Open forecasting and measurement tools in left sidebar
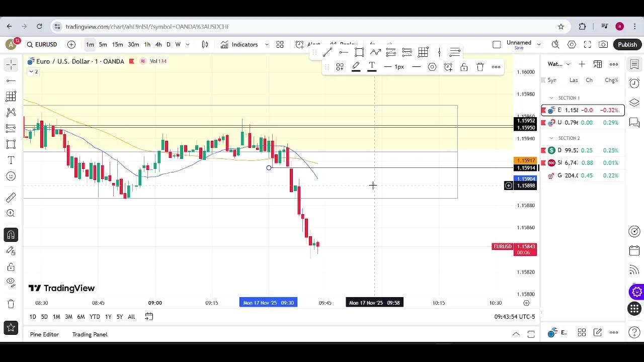644x362 pixels. click(11, 128)
